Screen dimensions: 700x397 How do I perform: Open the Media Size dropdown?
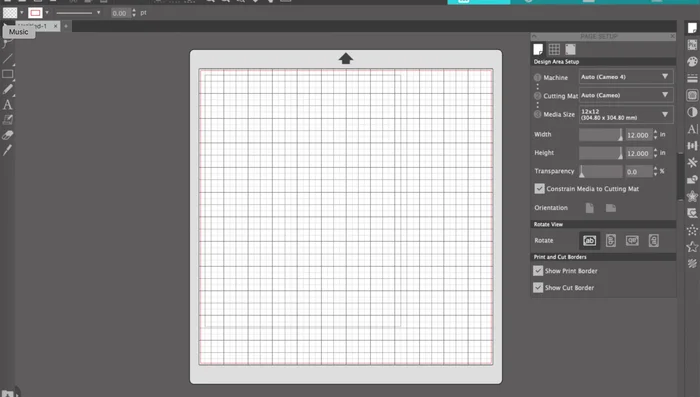[626, 114]
